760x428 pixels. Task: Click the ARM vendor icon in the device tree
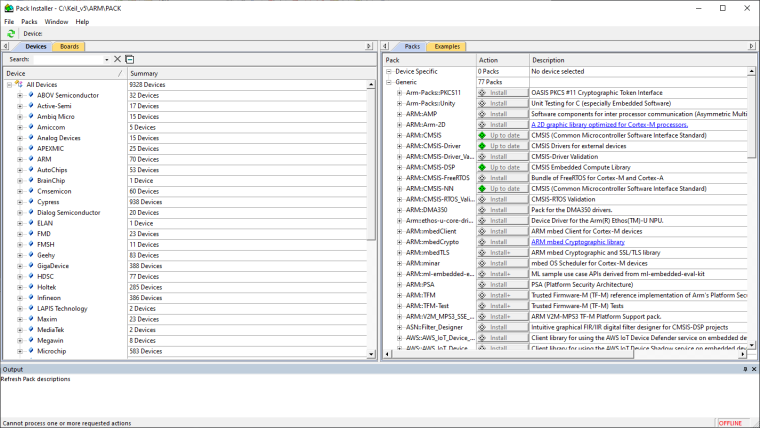(x=31, y=159)
